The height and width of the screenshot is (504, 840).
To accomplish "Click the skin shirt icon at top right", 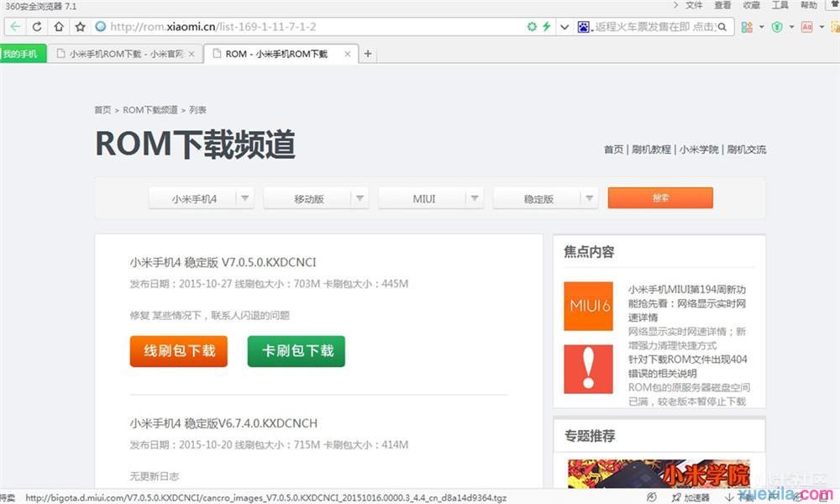I will tap(835, 5).
